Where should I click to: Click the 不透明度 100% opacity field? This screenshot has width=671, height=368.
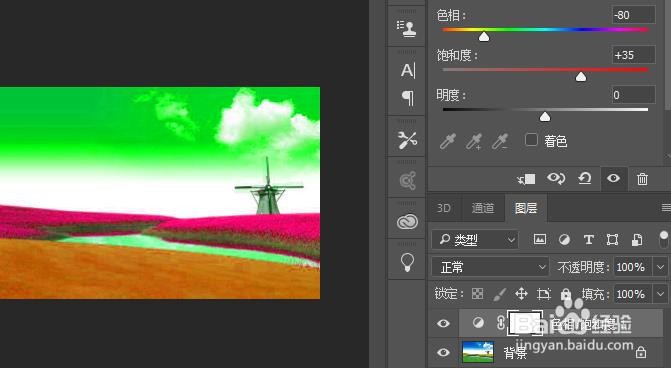click(632, 267)
